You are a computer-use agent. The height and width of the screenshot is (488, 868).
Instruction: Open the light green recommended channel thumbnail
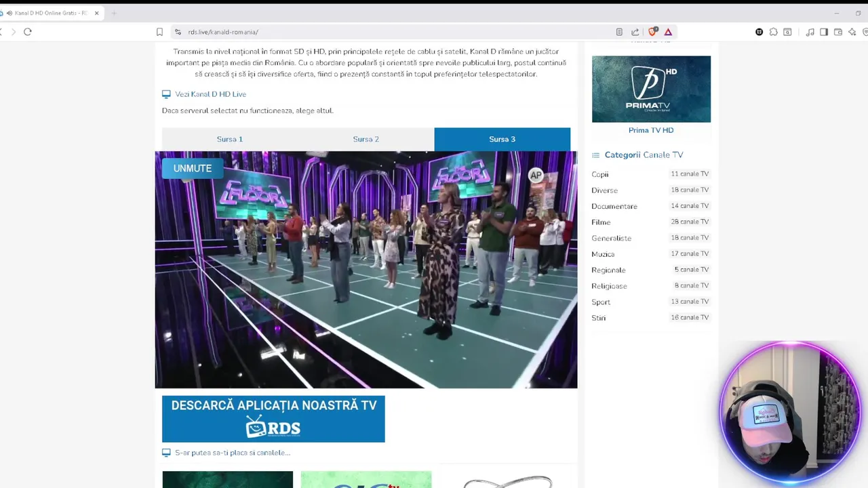[366, 479]
